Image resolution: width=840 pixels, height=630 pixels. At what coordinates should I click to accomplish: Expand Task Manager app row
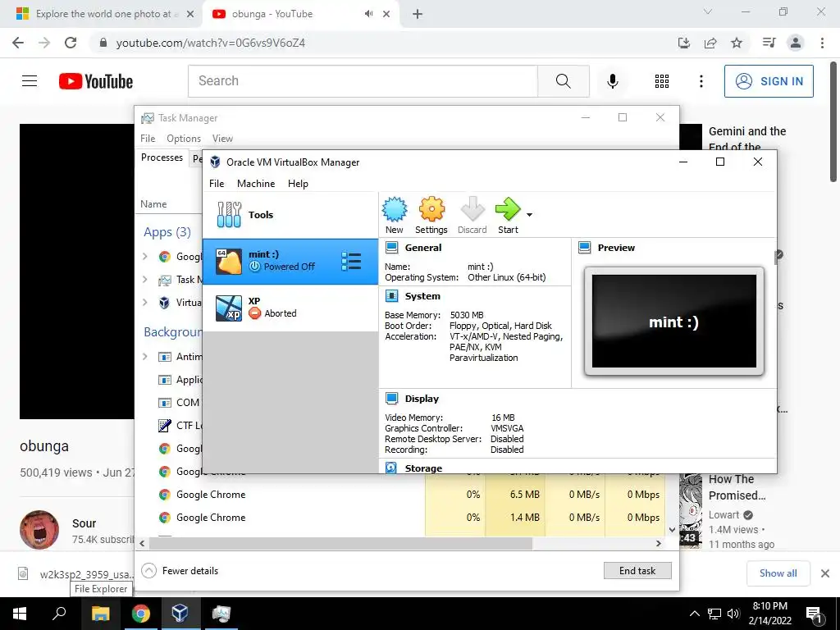[x=145, y=279]
